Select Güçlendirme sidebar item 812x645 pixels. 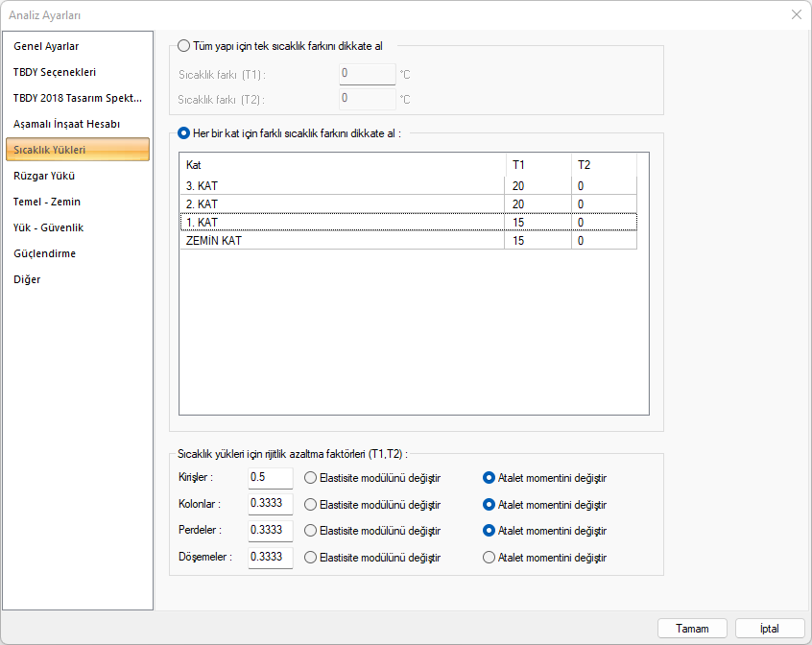(44, 253)
